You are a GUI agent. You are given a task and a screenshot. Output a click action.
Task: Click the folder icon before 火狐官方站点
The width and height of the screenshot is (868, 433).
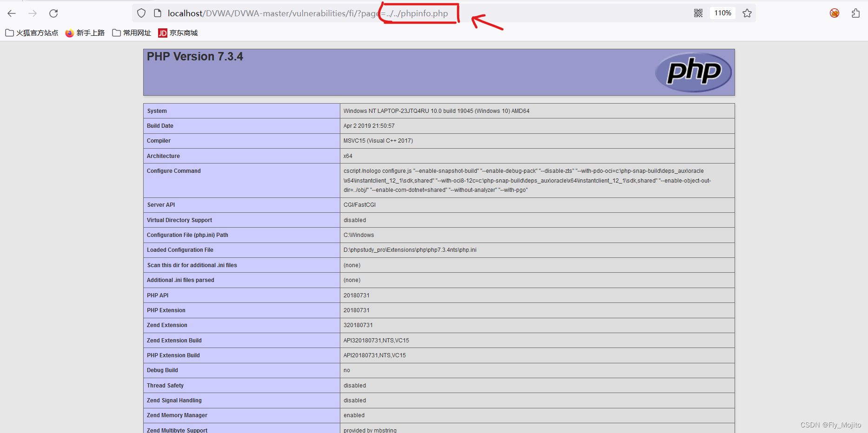(x=9, y=33)
